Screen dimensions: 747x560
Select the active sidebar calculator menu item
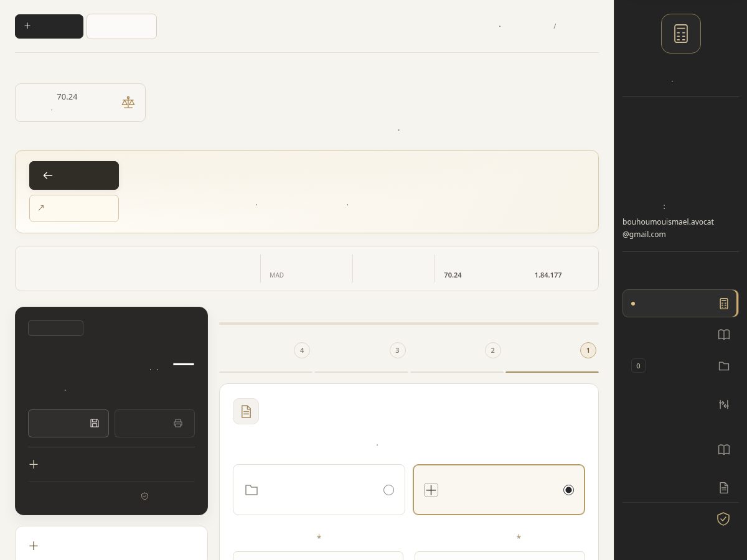[680, 304]
